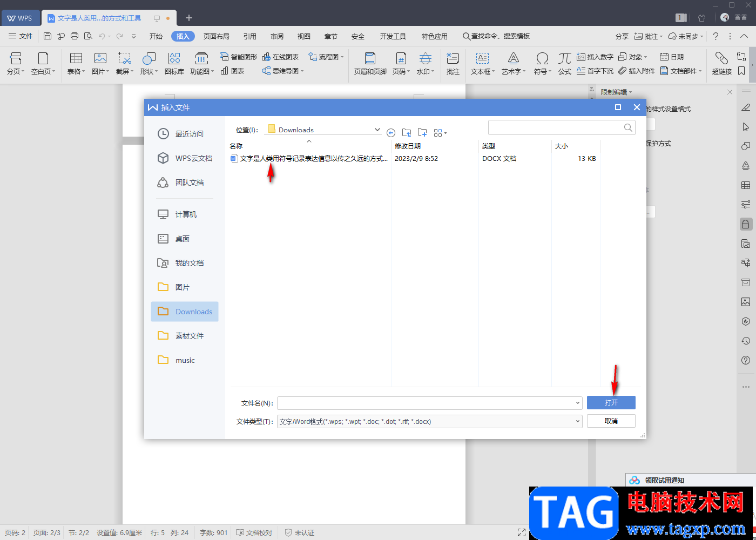Open the 引用 references tab

point(250,36)
